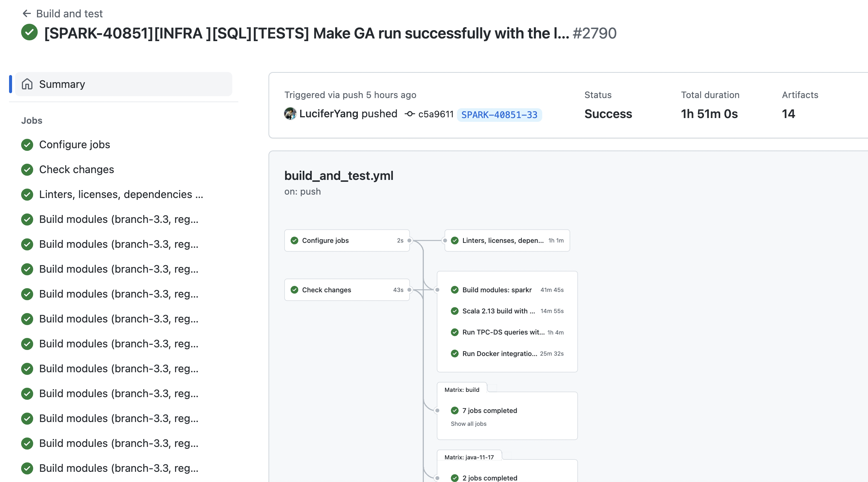
Task: Click the green check beside Configure jobs in sidebar
Action: [x=27, y=145]
